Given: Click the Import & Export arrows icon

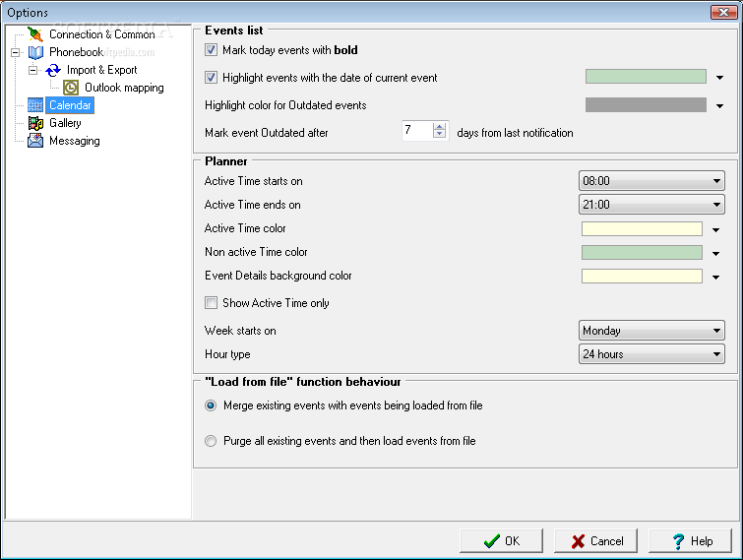Looking at the screenshot, I should [53, 70].
